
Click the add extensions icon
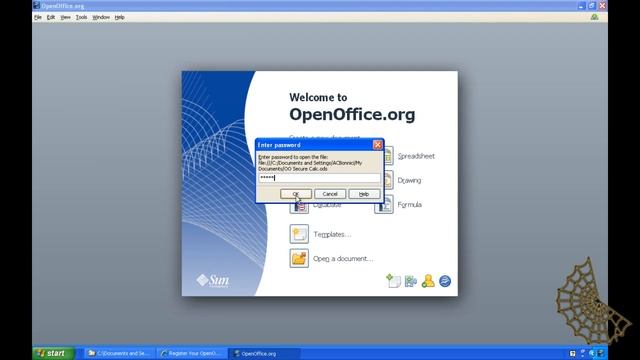[x=411, y=281]
